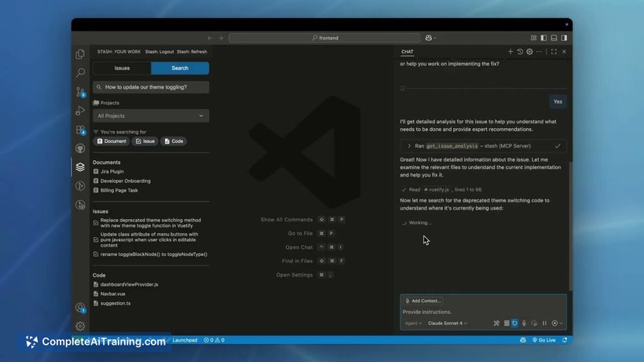Maximize the chat panel
The image size is (644, 362).
click(554, 52)
